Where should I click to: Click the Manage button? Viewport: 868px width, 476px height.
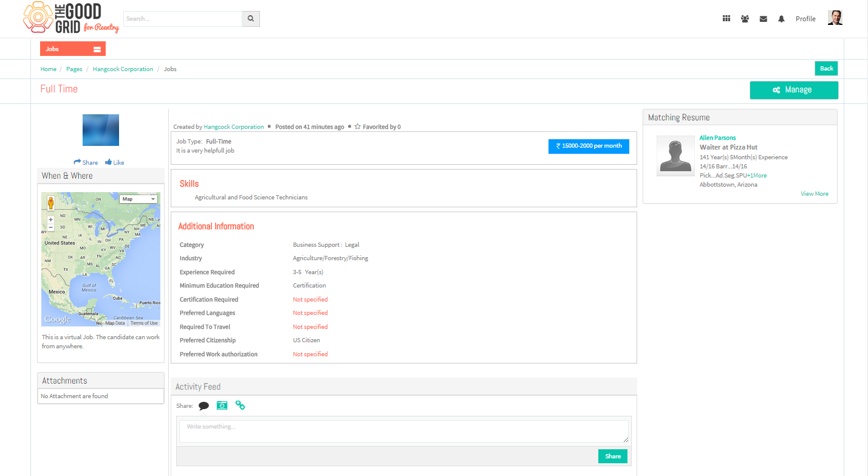click(x=794, y=90)
